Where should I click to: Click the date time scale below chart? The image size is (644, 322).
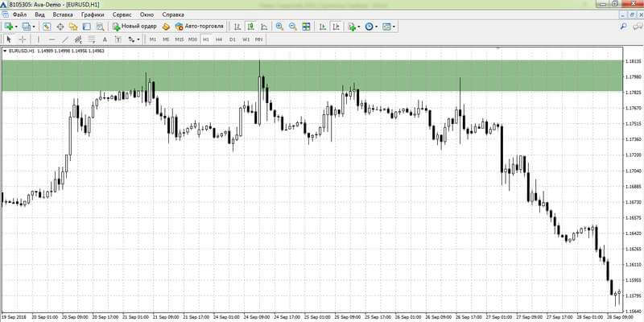click(x=312, y=317)
